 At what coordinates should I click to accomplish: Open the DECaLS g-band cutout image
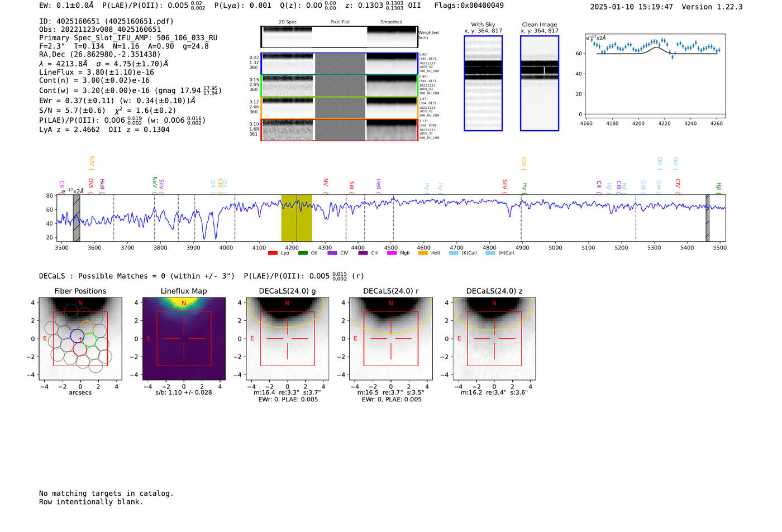click(x=287, y=338)
